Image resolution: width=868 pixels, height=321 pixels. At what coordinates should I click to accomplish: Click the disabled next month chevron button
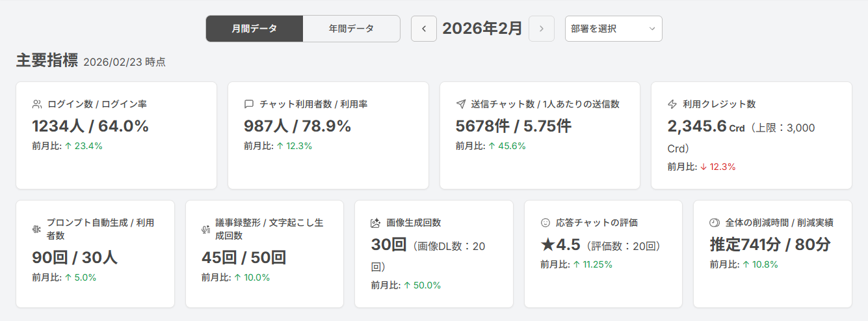click(542, 29)
